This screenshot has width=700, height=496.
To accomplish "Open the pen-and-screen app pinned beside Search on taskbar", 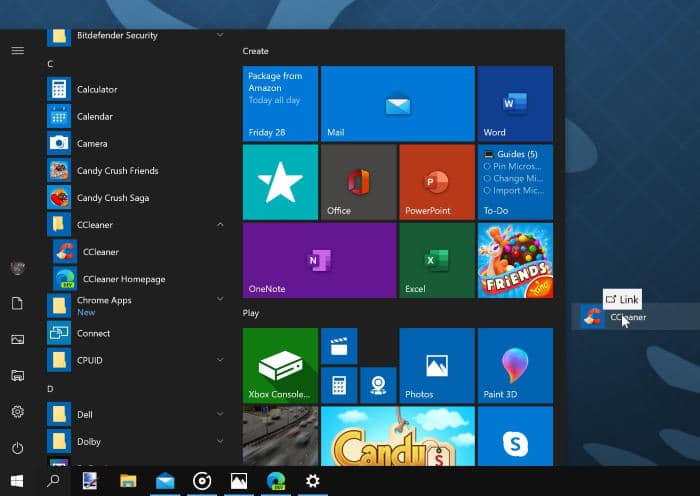I will [x=90, y=481].
